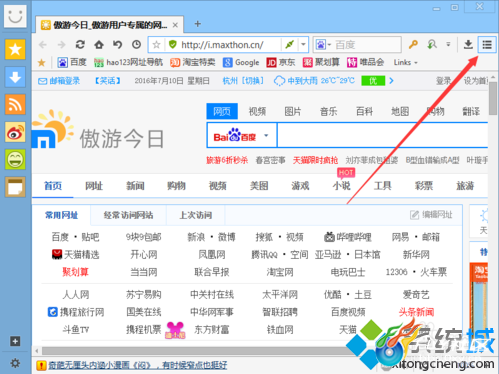This screenshot has height=374, width=499.
Task: Open the 京东 bookmark
Action: [281, 62]
